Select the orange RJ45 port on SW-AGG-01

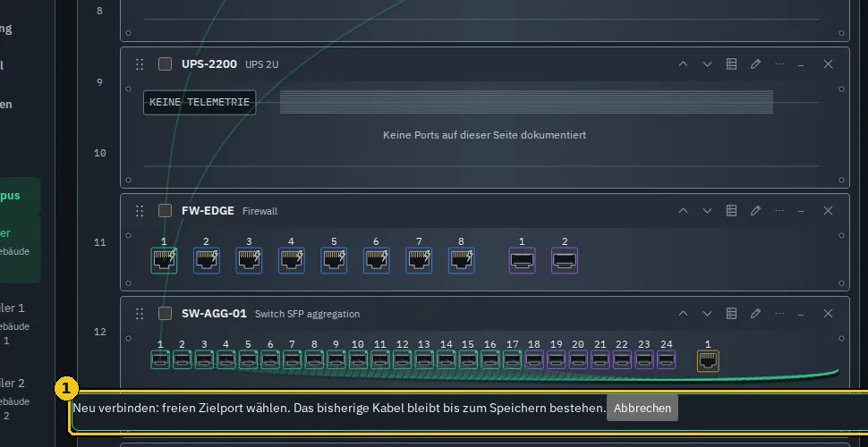pos(708,360)
